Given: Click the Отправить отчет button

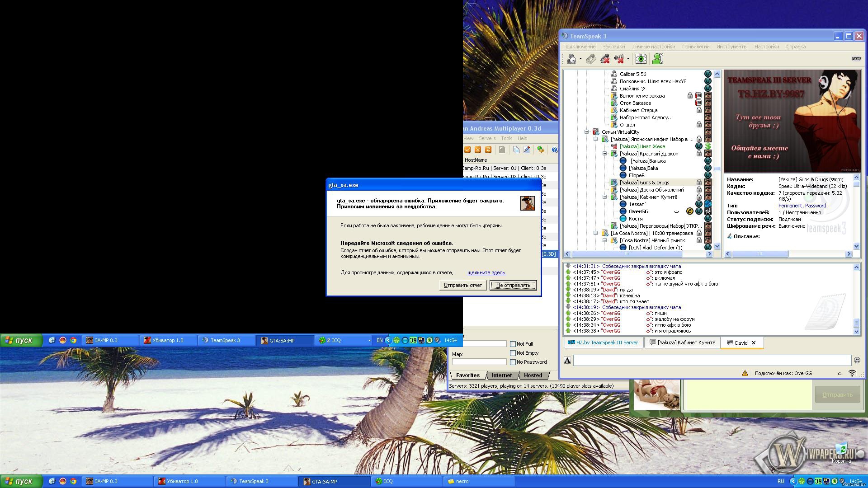Looking at the screenshot, I should point(462,285).
